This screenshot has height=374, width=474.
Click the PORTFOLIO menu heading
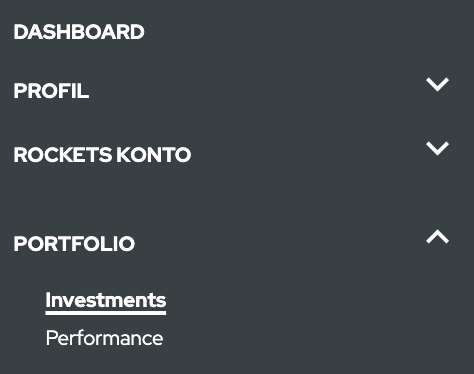pos(74,244)
